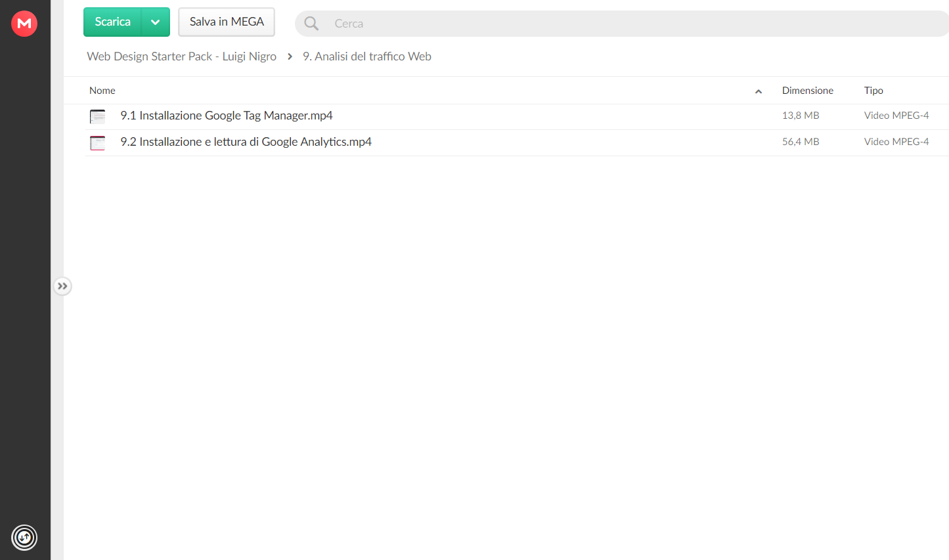Click the 9.2 Google Analytics video thumbnail icon
Viewport: 949px width, 560px height.
coord(98,143)
